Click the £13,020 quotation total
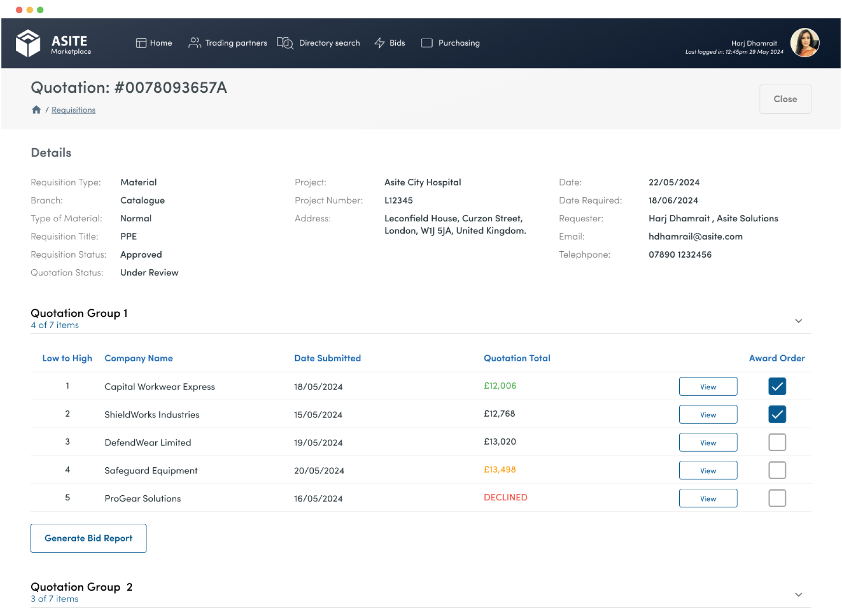This screenshot has height=616, width=842. tap(500, 442)
